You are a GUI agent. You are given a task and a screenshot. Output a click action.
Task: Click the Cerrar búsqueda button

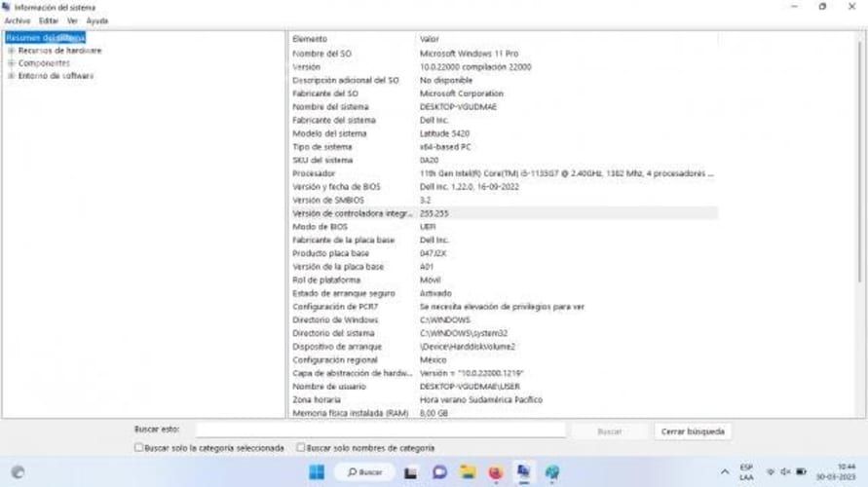[693, 431]
